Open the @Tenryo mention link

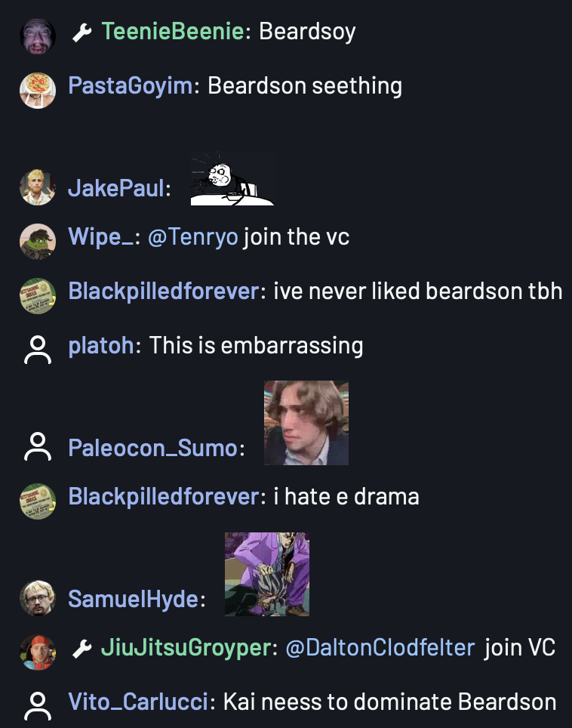pos(193,237)
